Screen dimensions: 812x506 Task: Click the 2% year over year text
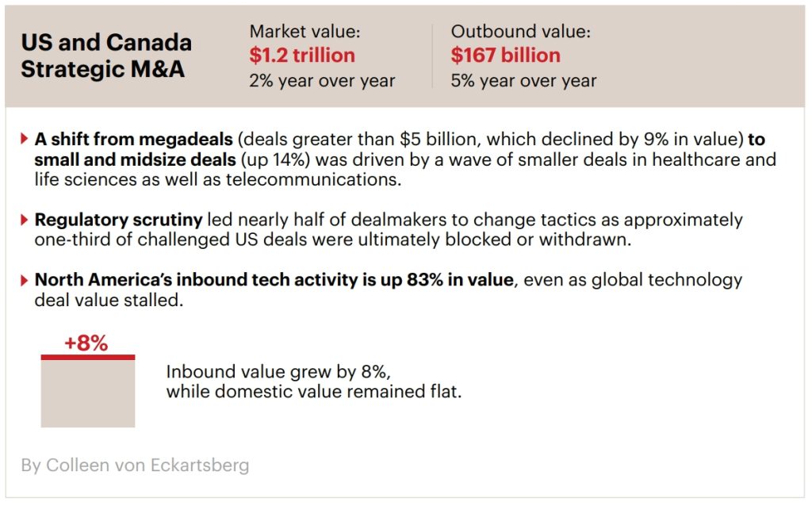pos(322,80)
